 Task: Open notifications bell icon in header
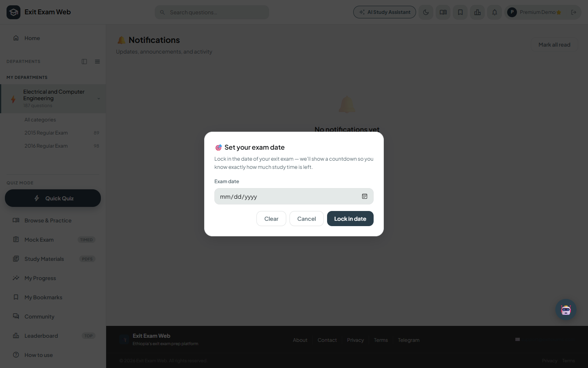click(494, 12)
